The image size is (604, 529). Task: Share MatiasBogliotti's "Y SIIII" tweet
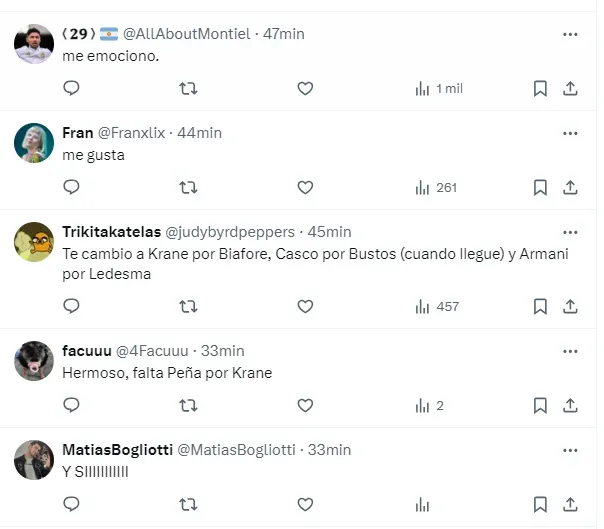570,505
